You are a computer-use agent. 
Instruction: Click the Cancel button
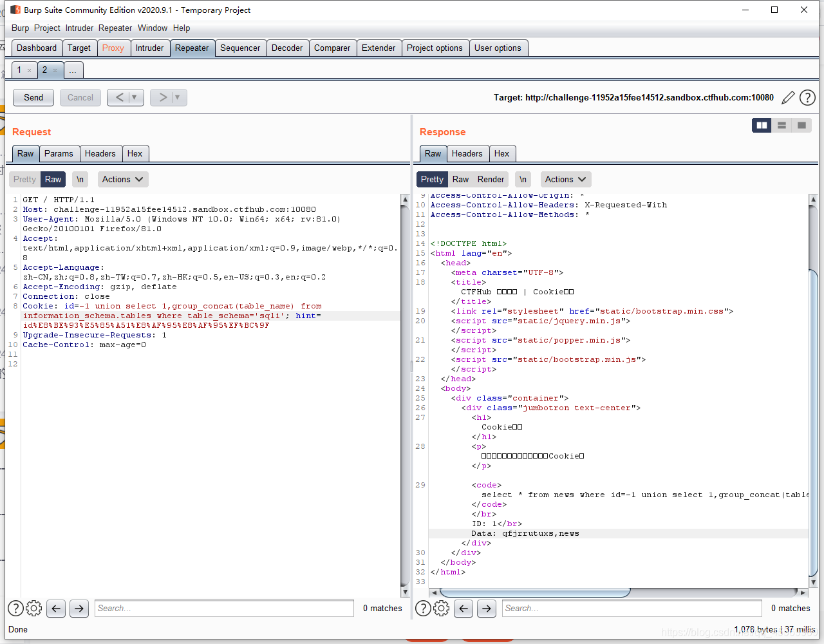80,98
